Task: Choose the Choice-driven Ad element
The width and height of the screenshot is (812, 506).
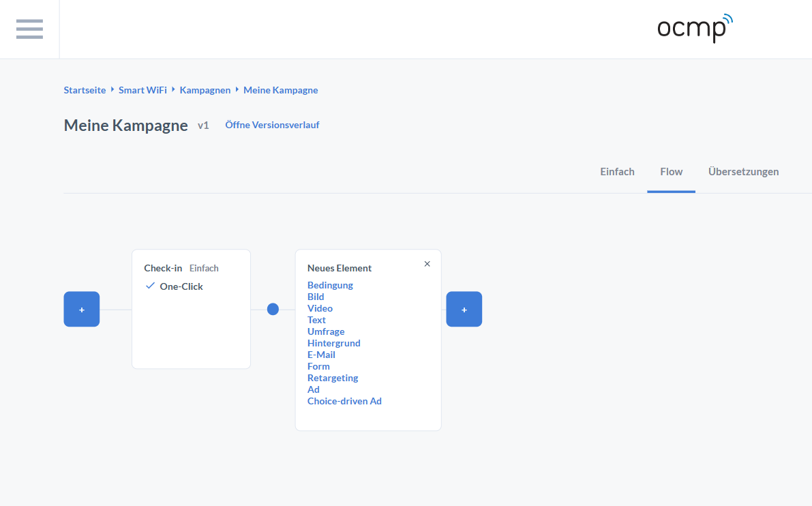Action: coord(344,401)
